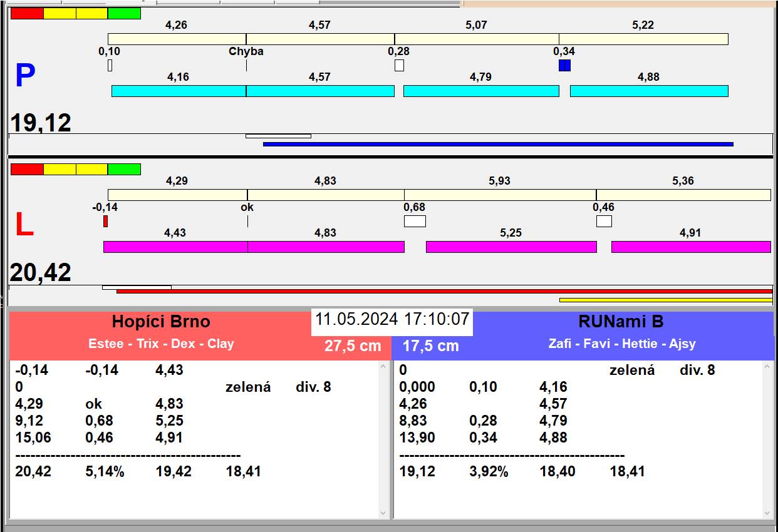778x532 pixels.
Task: Click the magenta bar labeled 5,25
Action: point(511,247)
